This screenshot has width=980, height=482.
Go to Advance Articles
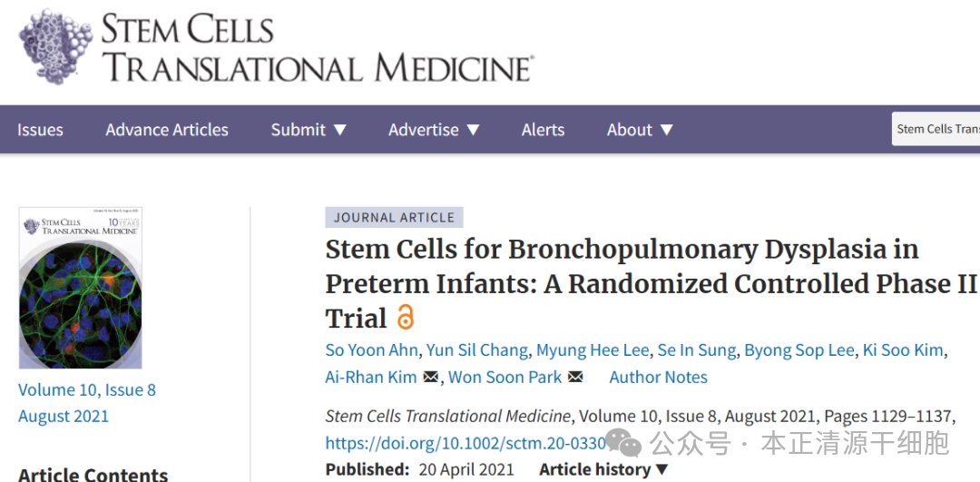point(167,130)
